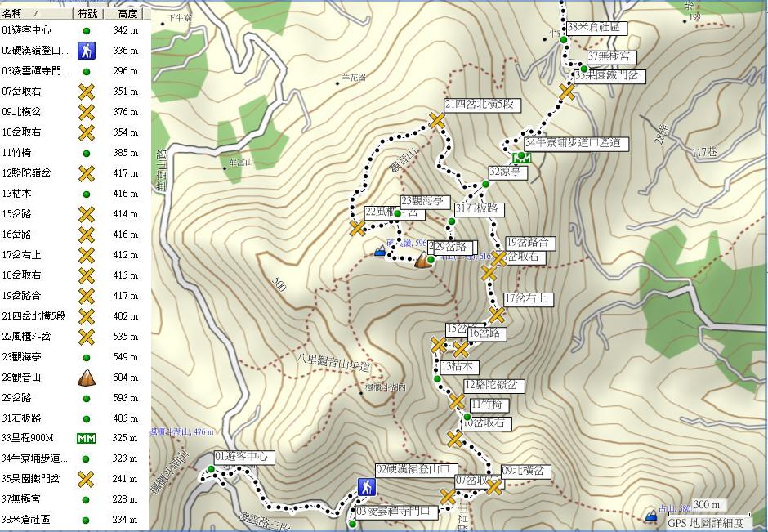Select the 37無極宮 name in the list

[x=21, y=499]
